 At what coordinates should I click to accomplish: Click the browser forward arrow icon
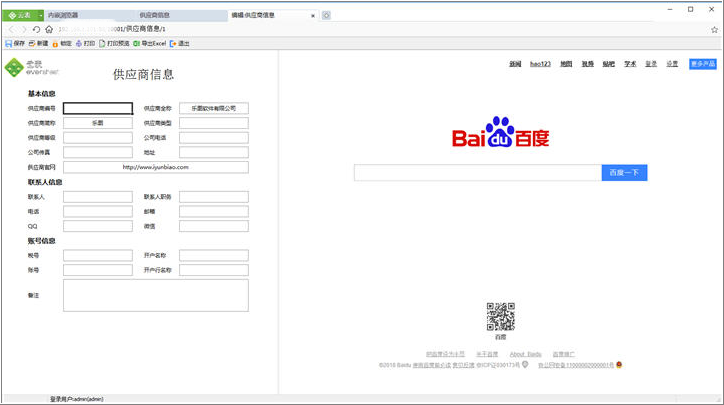[24, 29]
